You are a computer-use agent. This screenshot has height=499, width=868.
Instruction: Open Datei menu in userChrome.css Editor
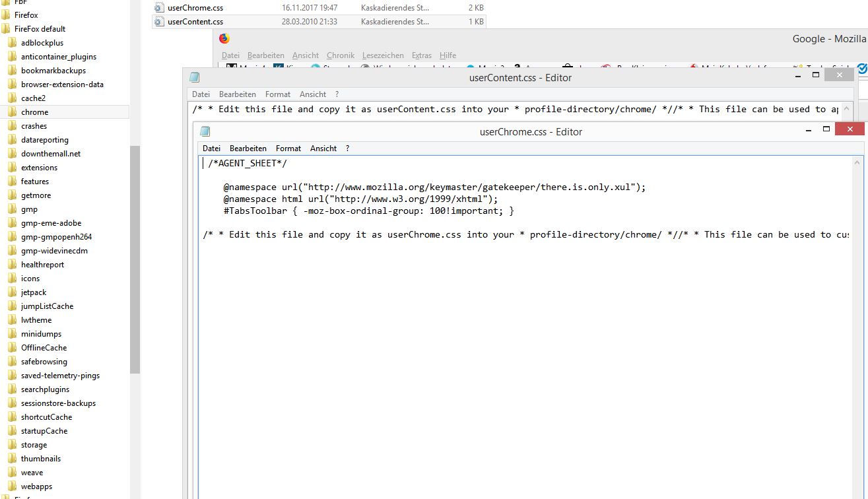coord(211,149)
